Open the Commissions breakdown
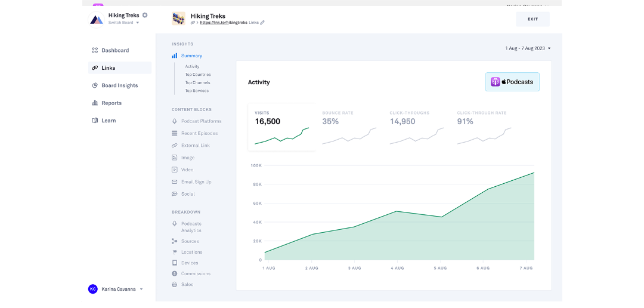Viewport: 644px width, 308px height. pyautogui.click(x=196, y=273)
